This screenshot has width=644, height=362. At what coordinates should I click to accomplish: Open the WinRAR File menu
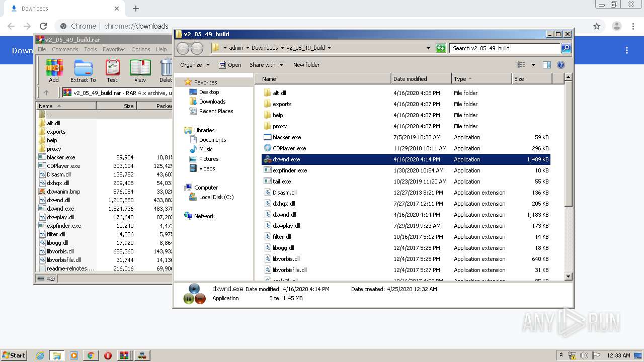coord(42,49)
